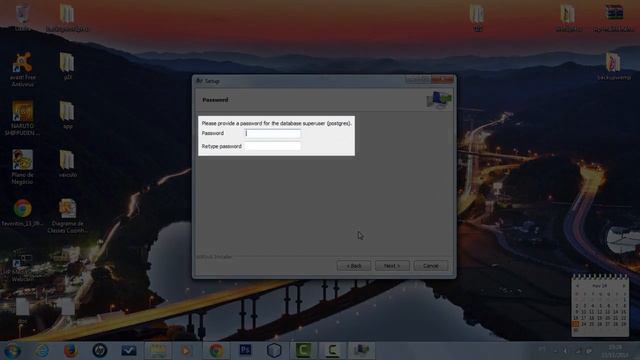
Task: Click the Retype password field
Action: (273, 146)
